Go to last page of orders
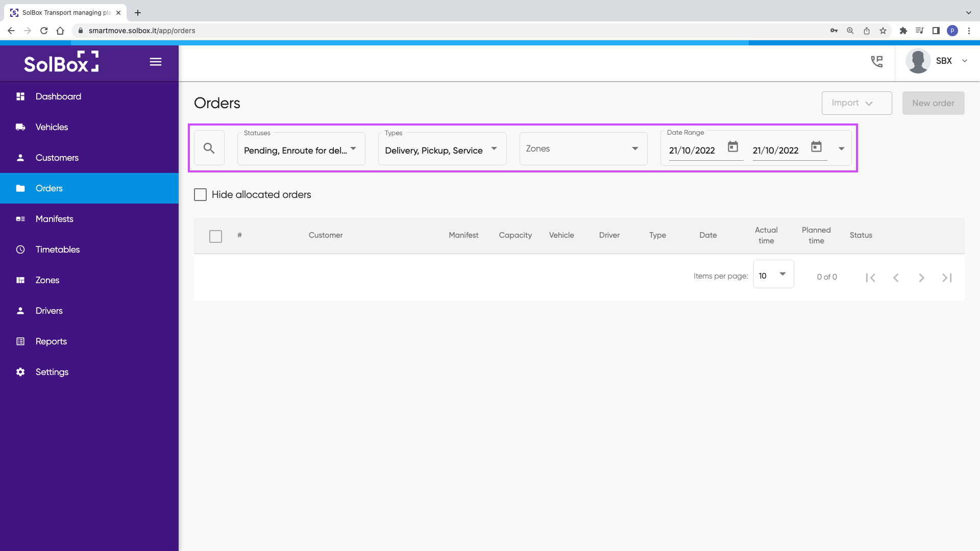The width and height of the screenshot is (980, 551). pyautogui.click(x=947, y=278)
